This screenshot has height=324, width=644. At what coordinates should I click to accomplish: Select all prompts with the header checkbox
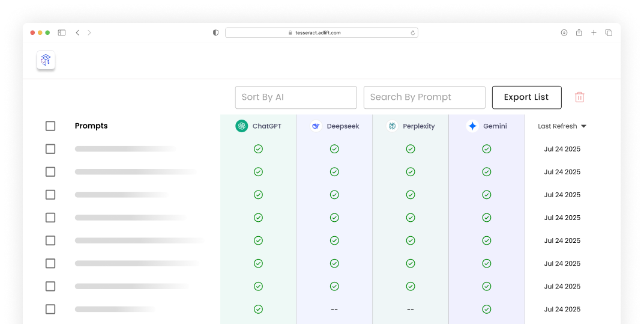(50, 126)
